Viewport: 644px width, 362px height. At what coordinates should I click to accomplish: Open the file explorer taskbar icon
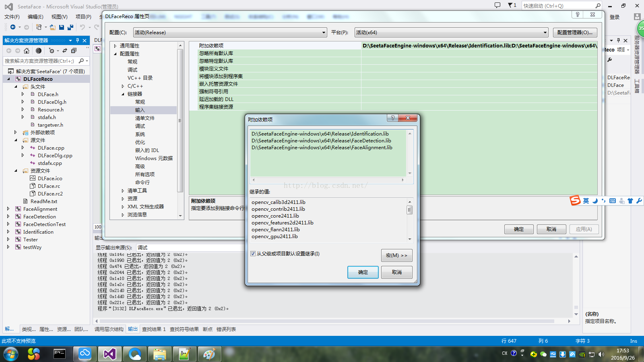point(159,354)
